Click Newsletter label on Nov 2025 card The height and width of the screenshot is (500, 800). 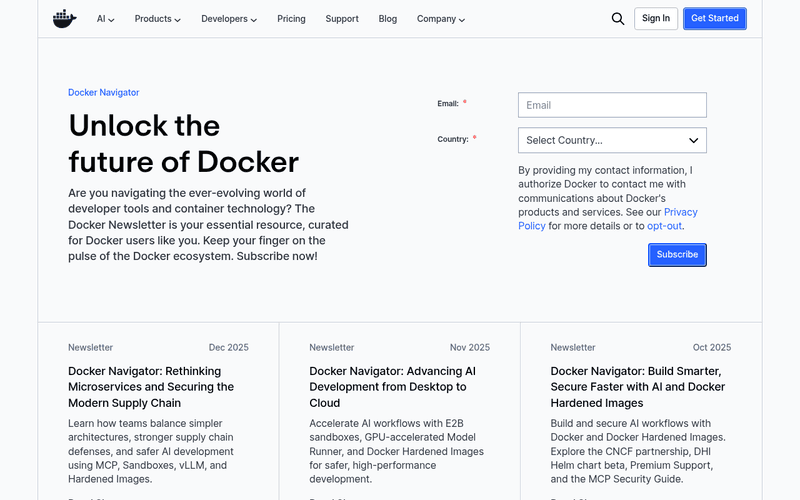click(x=332, y=347)
